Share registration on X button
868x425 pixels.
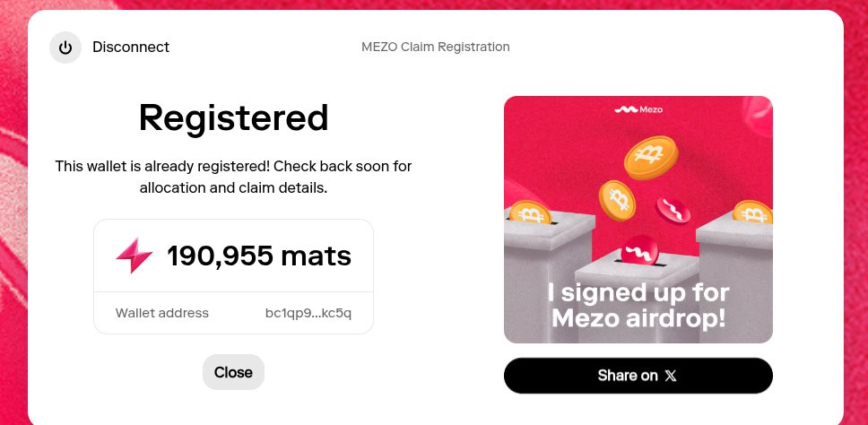[638, 375]
